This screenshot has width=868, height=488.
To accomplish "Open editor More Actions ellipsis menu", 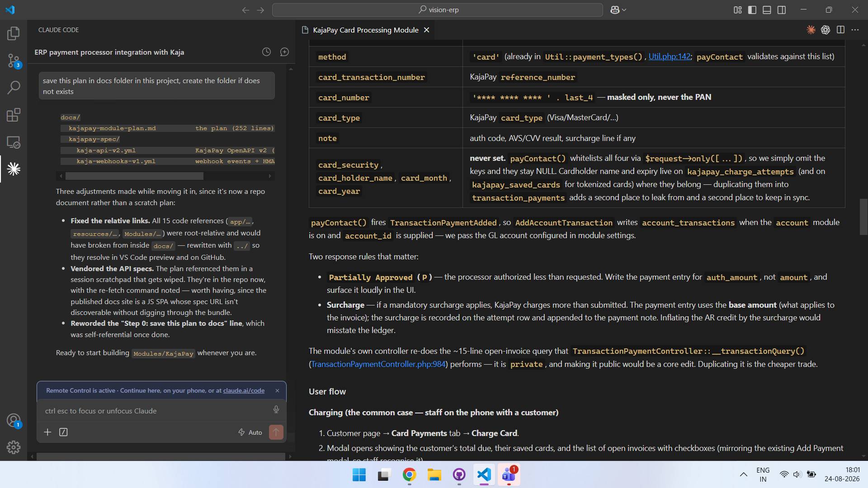I will (x=855, y=30).
